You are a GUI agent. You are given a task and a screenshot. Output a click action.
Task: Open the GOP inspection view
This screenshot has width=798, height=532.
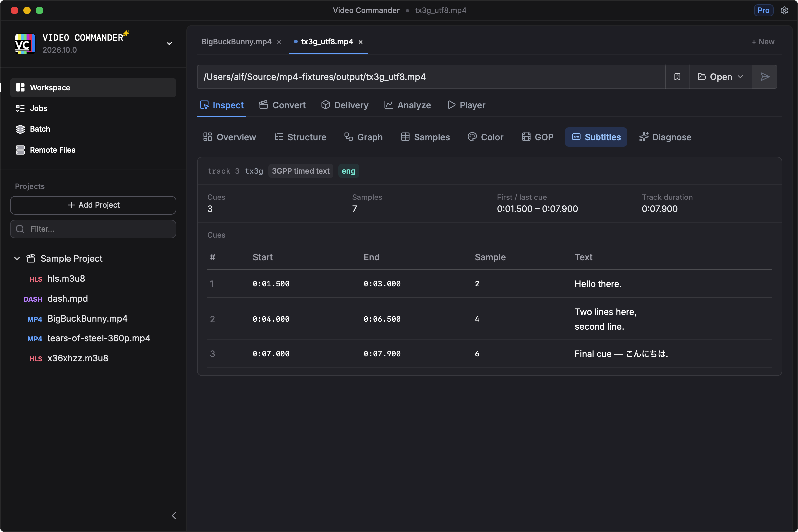coord(537,137)
